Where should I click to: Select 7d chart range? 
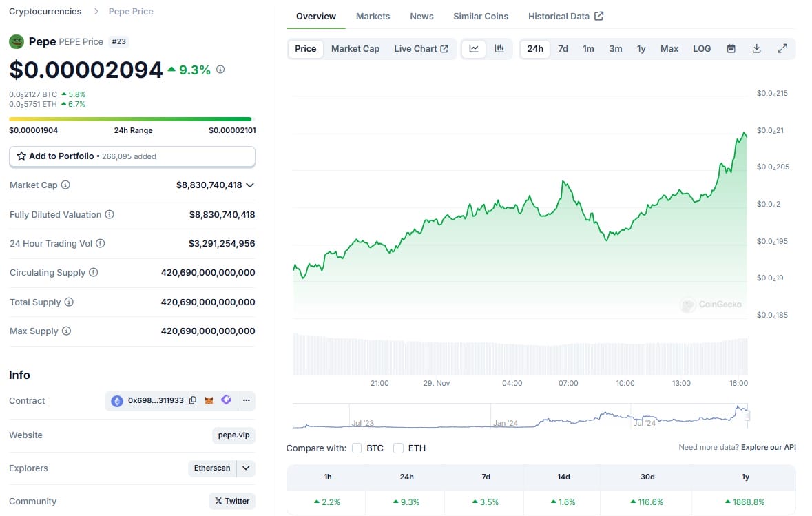[563, 49]
